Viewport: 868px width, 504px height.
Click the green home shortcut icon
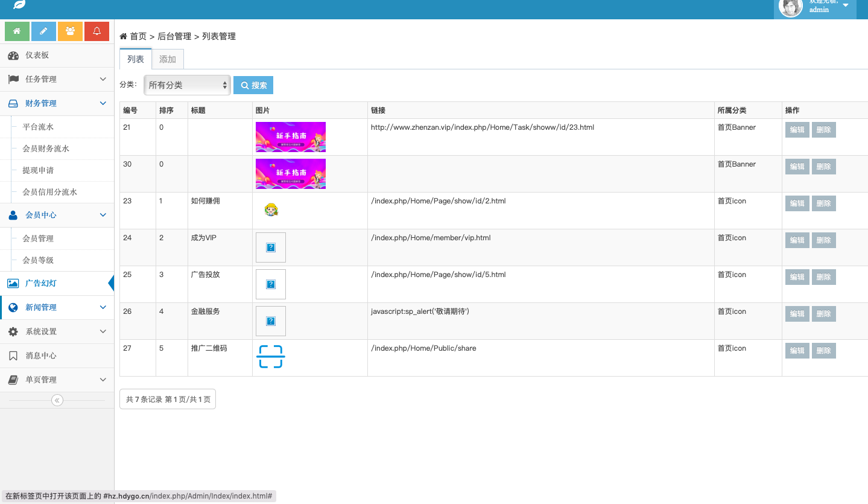17,31
